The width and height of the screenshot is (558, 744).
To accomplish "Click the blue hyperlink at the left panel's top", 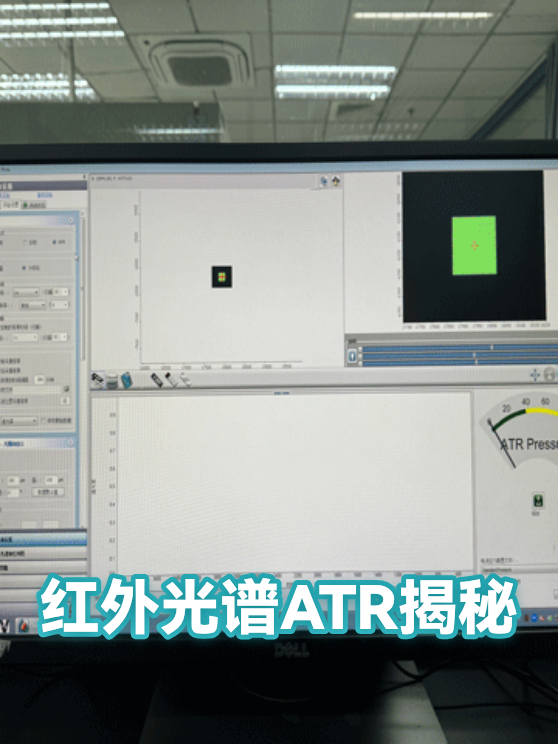I will [44, 195].
